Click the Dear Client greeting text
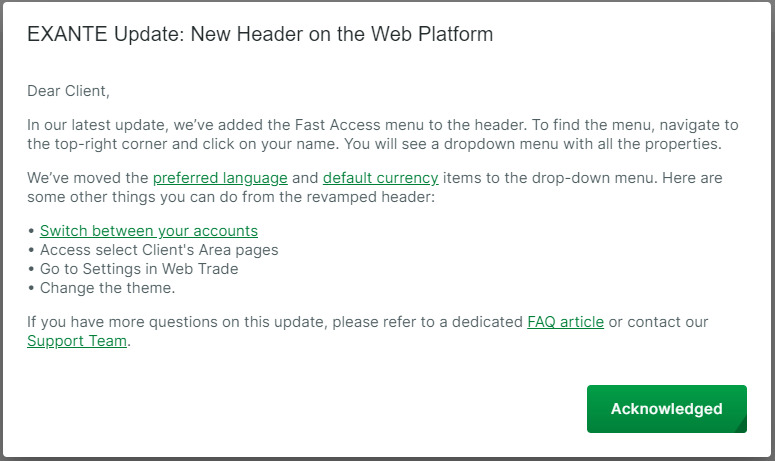 pos(68,91)
